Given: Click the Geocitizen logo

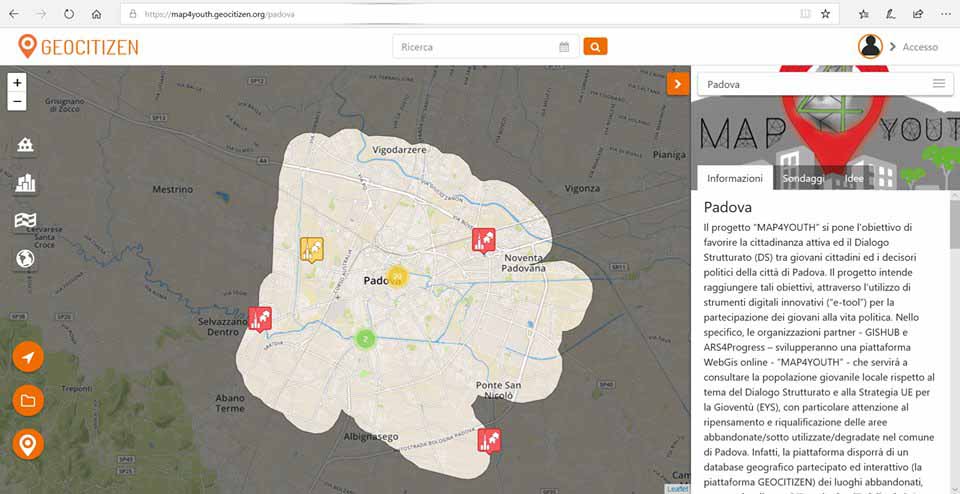Looking at the screenshot, I should [78, 47].
